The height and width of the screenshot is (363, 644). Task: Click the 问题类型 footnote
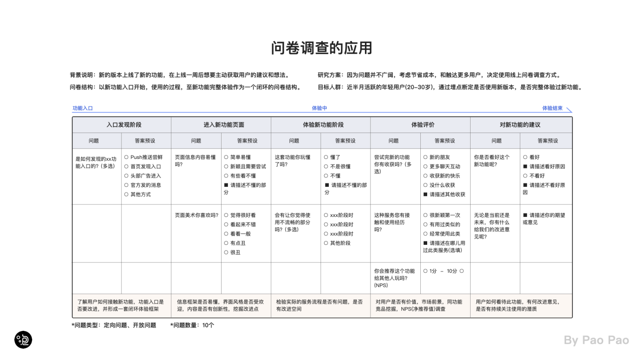[x=114, y=325]
